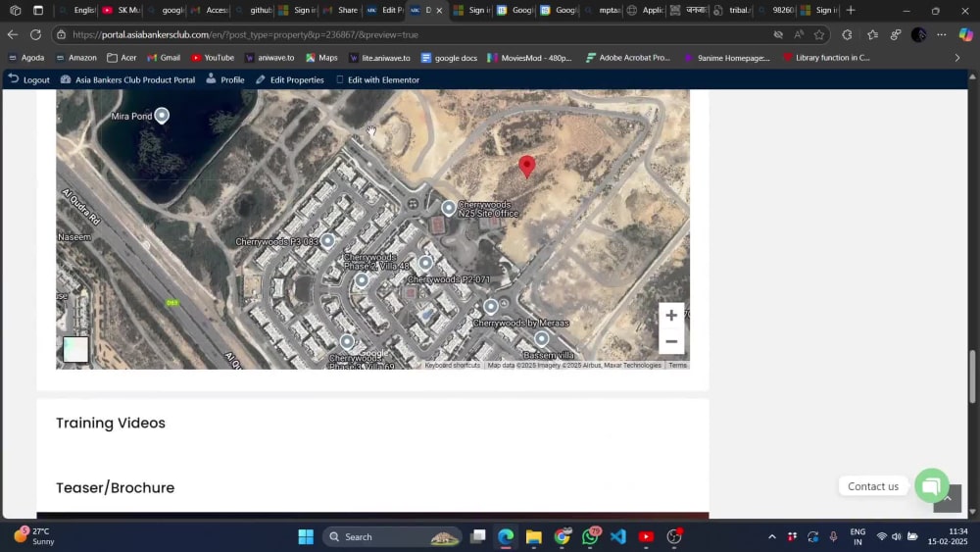
Task: Click the Cherrywoods P3 083 marker
Action: [328, 240]
